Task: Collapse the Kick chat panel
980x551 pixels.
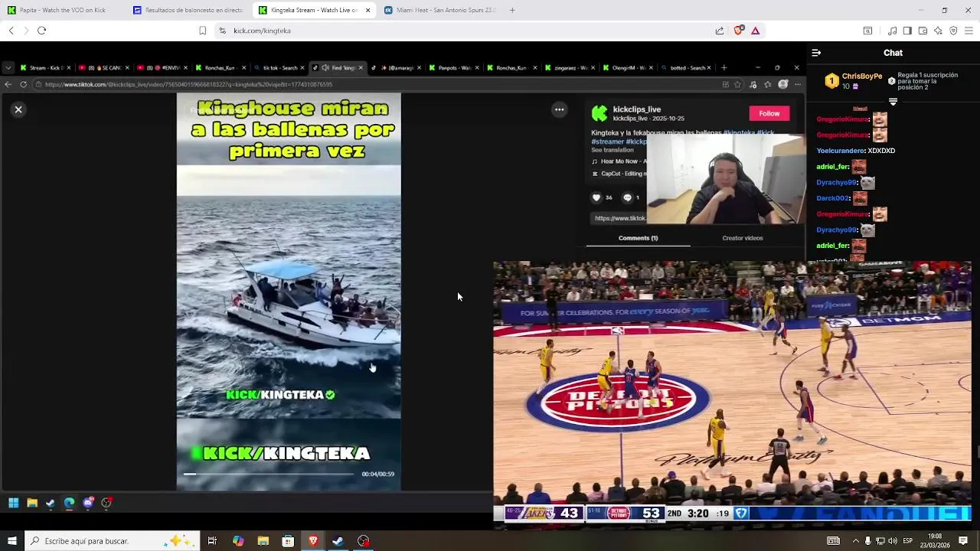Action: point(816,53)
